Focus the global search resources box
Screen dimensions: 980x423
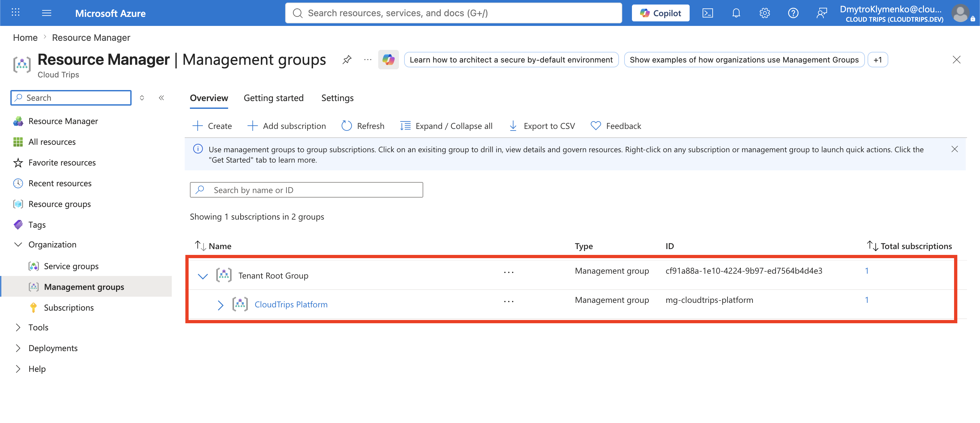453,13
